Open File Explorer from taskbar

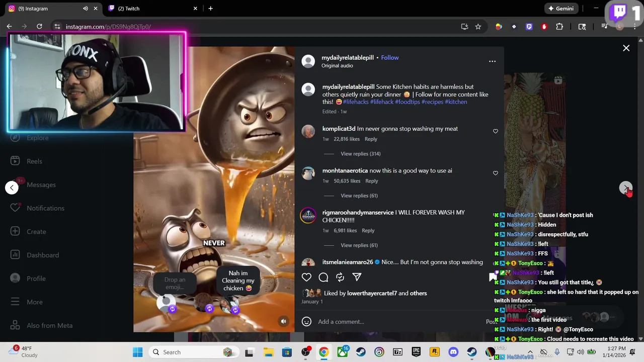[268, 352]
